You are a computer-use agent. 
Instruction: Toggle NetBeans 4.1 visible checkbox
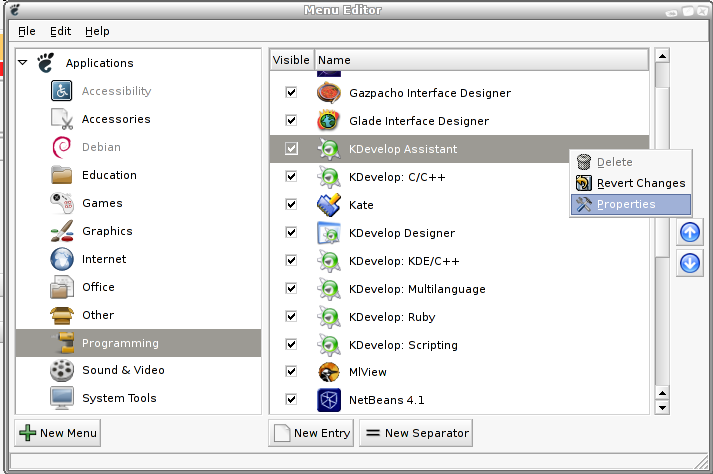click(x=291, y=399)
